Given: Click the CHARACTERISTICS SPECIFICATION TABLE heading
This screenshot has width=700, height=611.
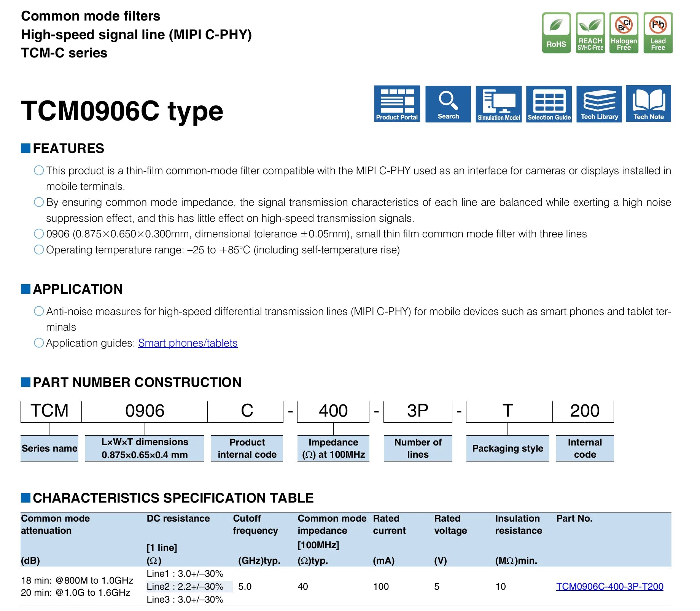Looking at the screenshot, I should click(x=173, y=498).
